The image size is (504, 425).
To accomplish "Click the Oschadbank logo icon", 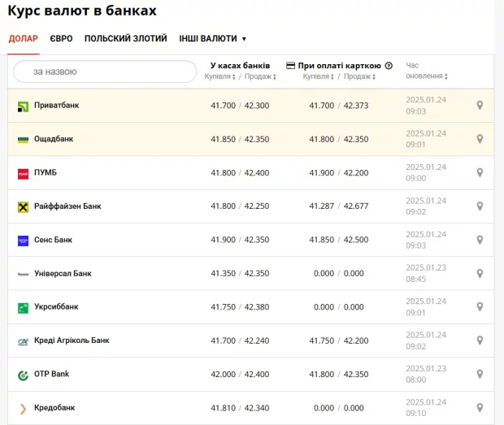I will click(x=23, y=140).
